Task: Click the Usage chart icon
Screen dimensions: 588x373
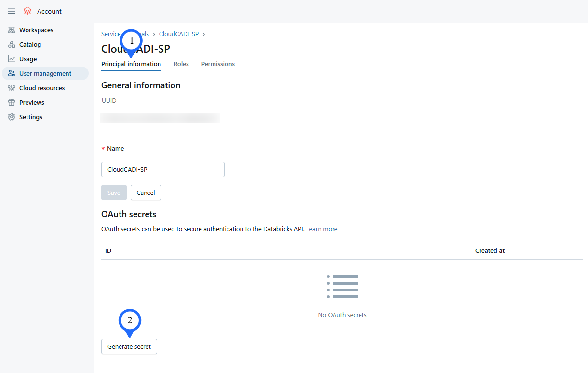Action: point(12,59)
